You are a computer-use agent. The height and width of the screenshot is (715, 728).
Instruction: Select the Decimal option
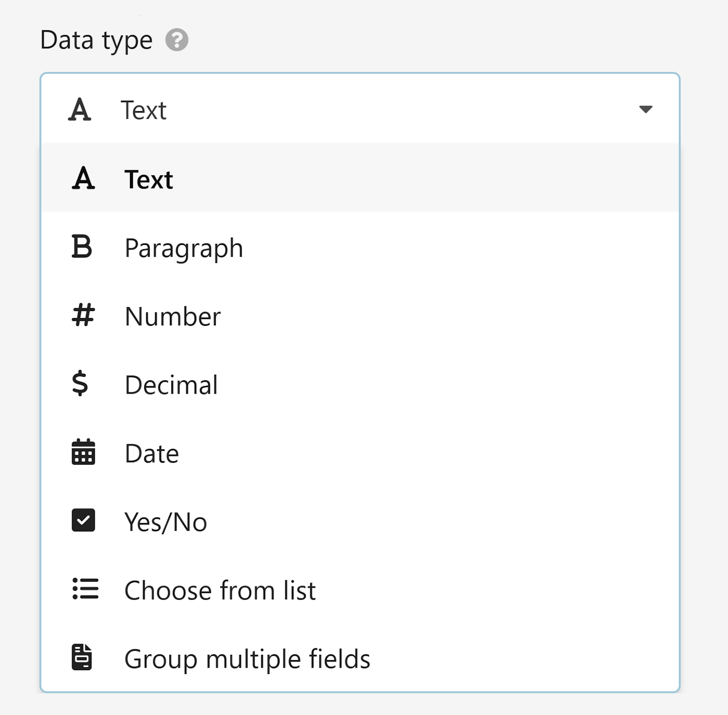pos(360,385)
